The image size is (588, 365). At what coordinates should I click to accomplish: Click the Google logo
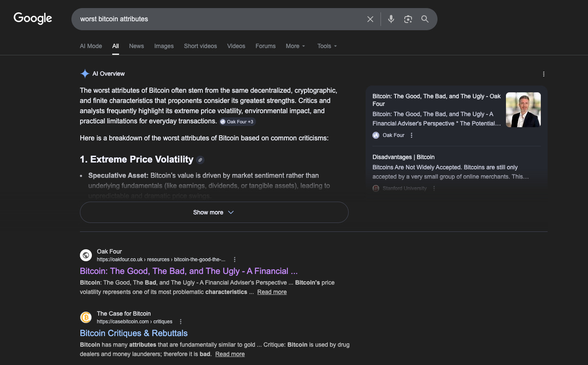(x=33, y=18)
